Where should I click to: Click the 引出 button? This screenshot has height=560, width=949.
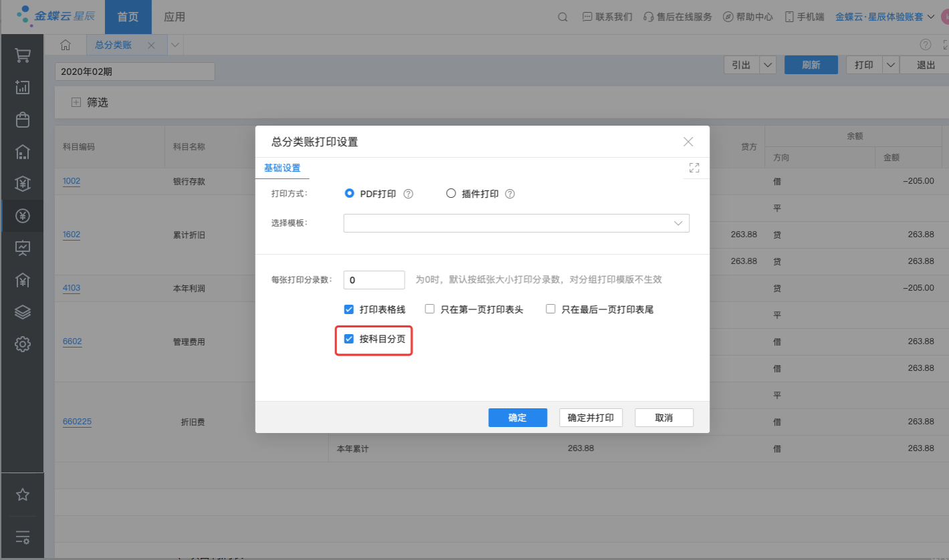tap(741, 65)
